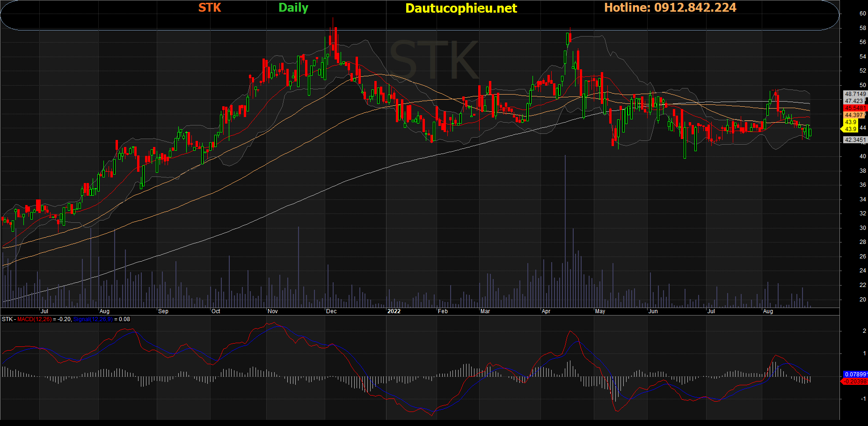Viewport: 868px width, 426px height.
Task: Select the red -0.20398 MACD value tag
Action: pyautogui.click(x=854, y=382)
